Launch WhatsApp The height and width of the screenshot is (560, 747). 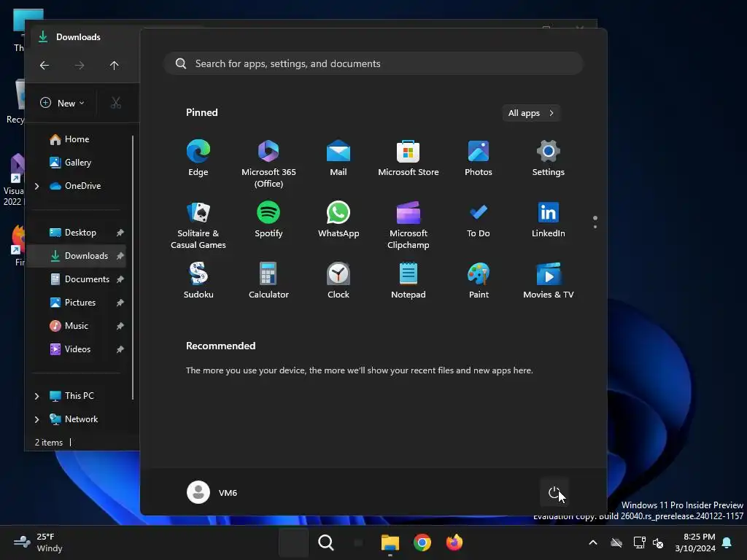[338, 219]
